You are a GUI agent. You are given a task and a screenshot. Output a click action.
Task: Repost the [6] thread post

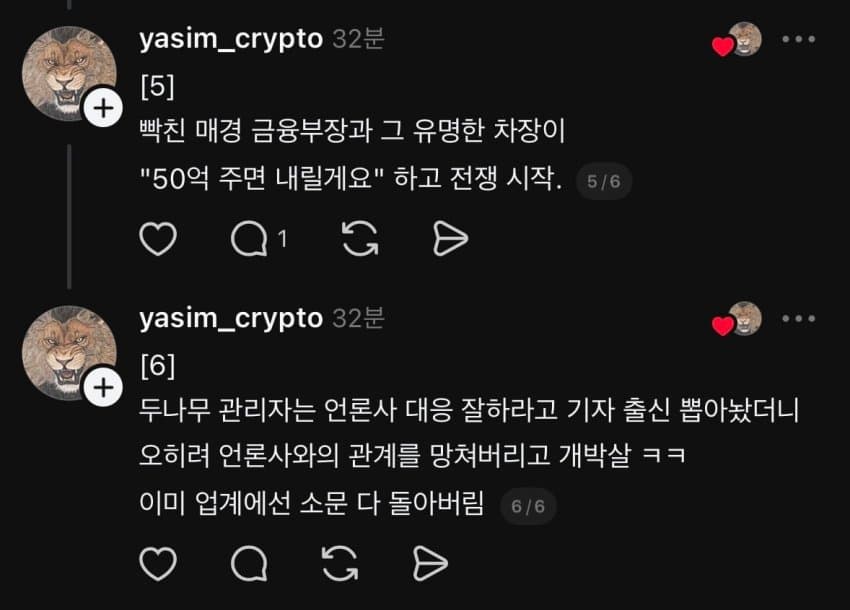[340, 564]
